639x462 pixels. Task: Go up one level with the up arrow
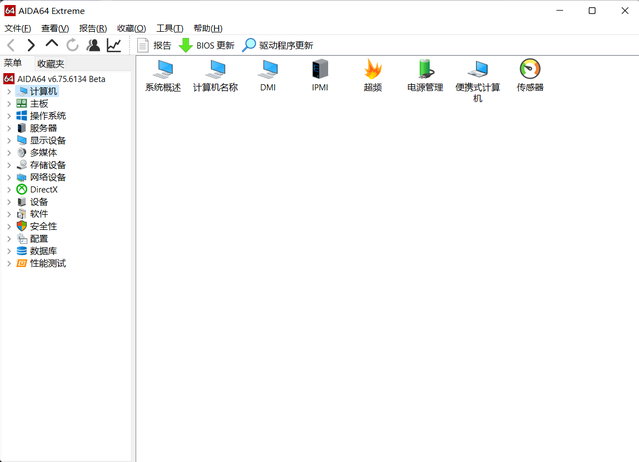pos(52,44)
